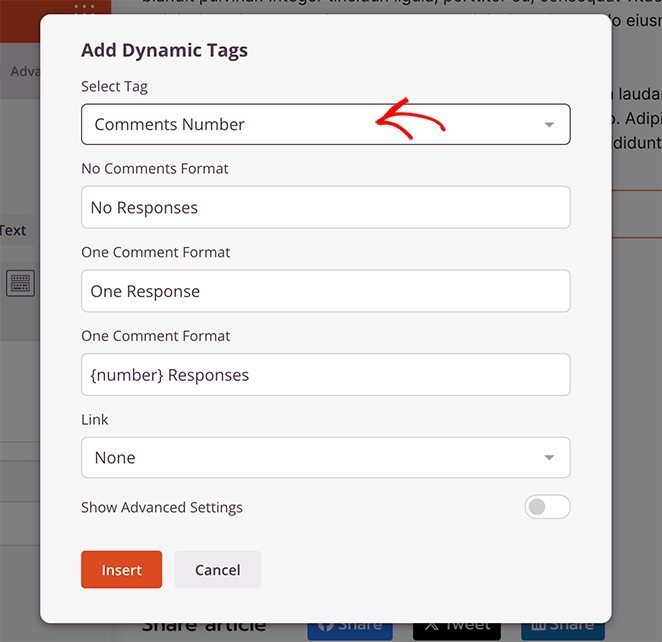
Task: Click the {number} Responses input field
Action: tap(325, 376)
